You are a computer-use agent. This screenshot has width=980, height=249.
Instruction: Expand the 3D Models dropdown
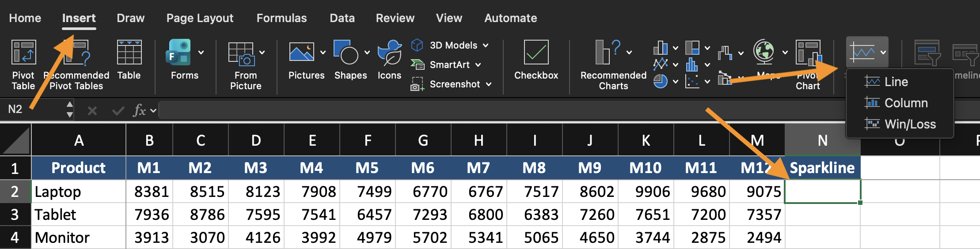[486, 45]
